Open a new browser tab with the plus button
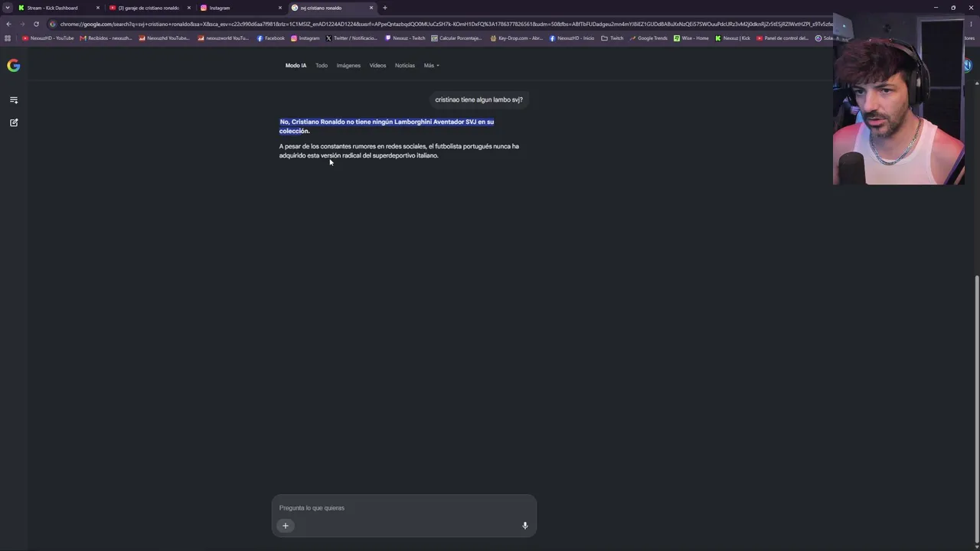 pos(385,8)
